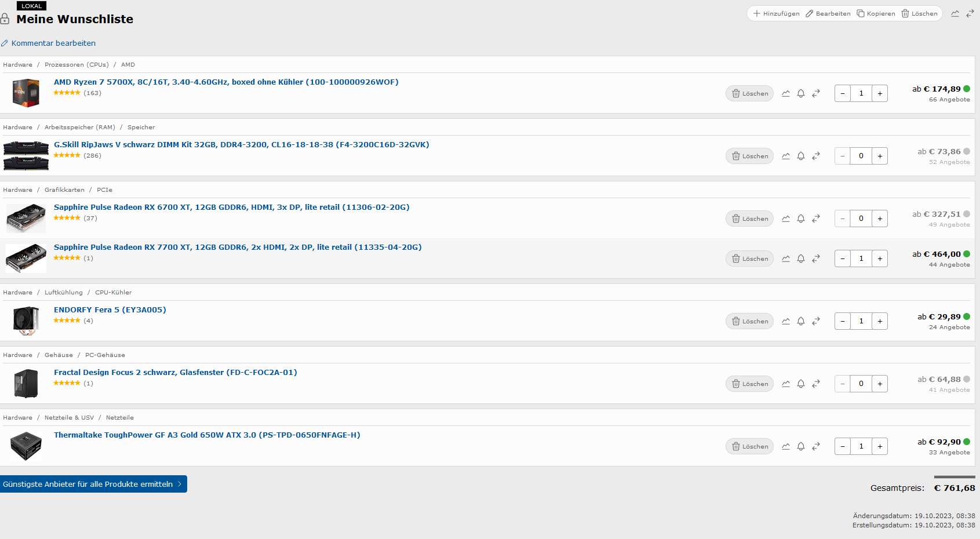This screenshot has width=980, height=539.
Task: Click Radeon RX 6700 XT product thumbnail
Action: click(x=26, y=218)
